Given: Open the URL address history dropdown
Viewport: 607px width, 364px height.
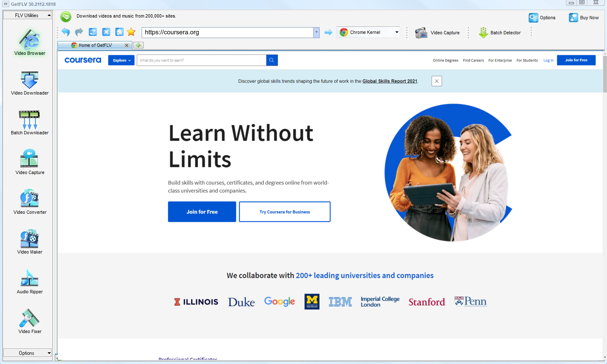Looking at the screenshot, I should coord(316,32).
